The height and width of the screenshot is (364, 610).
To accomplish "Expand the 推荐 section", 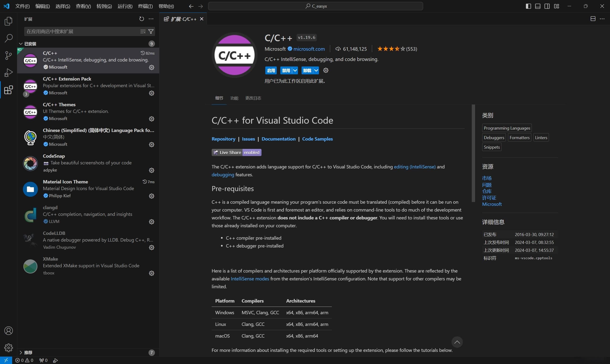I will [x=88, y=353].
